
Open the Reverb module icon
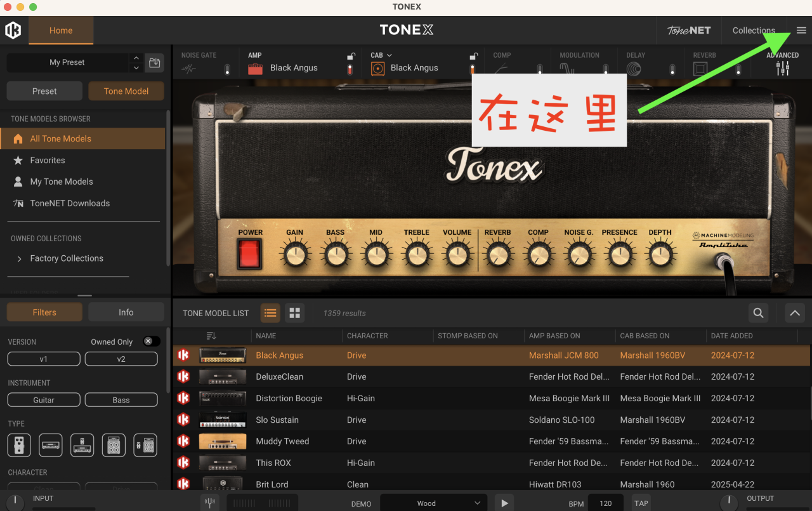[x=700, y=69]
